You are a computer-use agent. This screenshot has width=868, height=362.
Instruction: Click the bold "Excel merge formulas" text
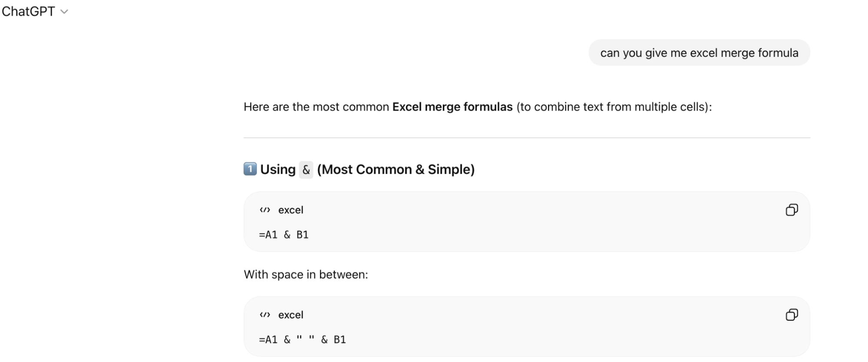click(452, 107)
